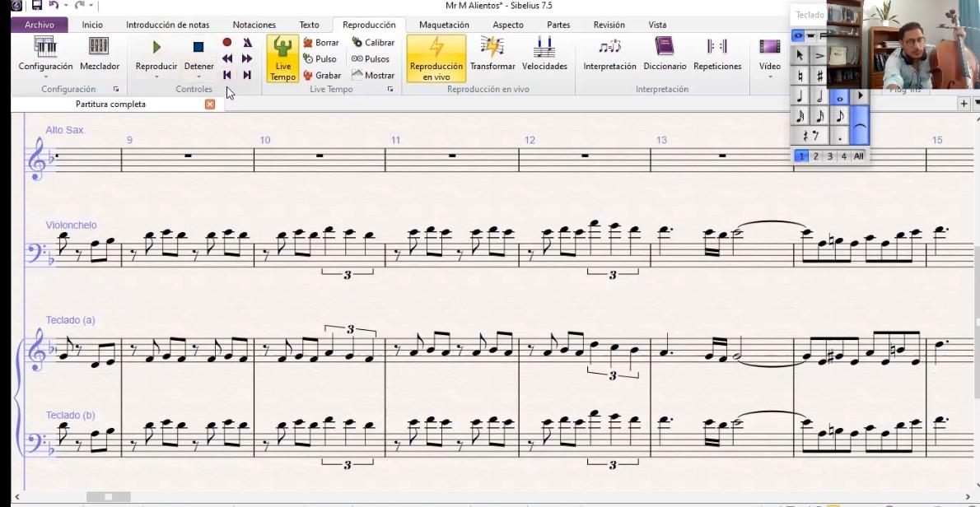Click the Repeticiones icon
This screenshot has height=507, width=980.
coord(717,54)
